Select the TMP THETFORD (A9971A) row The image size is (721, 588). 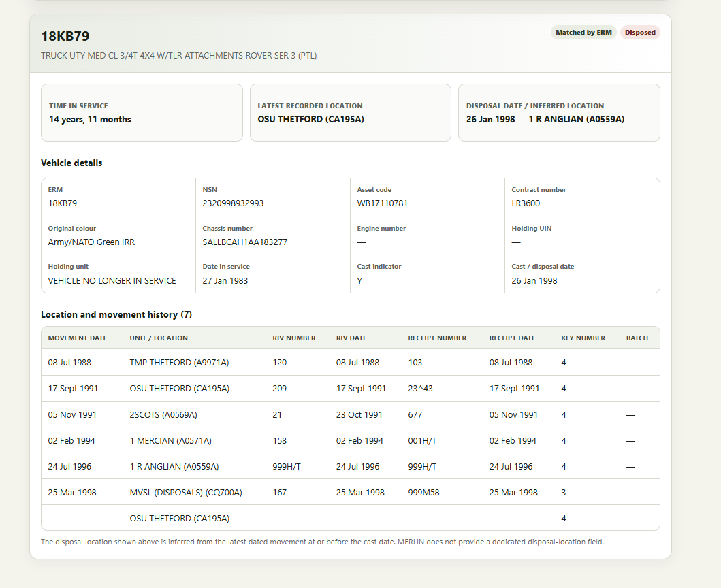(351, 362)
